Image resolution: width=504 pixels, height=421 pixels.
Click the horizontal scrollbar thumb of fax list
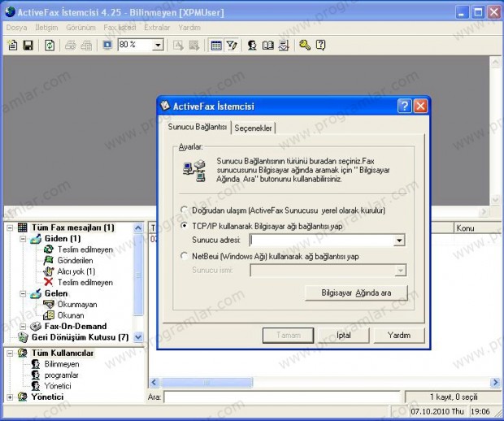coord(206,383)
